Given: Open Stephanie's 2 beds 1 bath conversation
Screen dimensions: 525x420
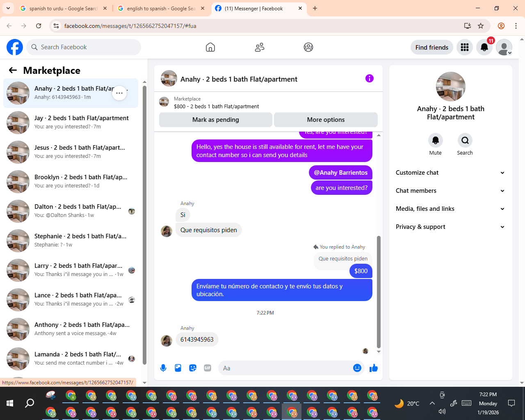Looking at the screenshot, I should tap(71, 241).
